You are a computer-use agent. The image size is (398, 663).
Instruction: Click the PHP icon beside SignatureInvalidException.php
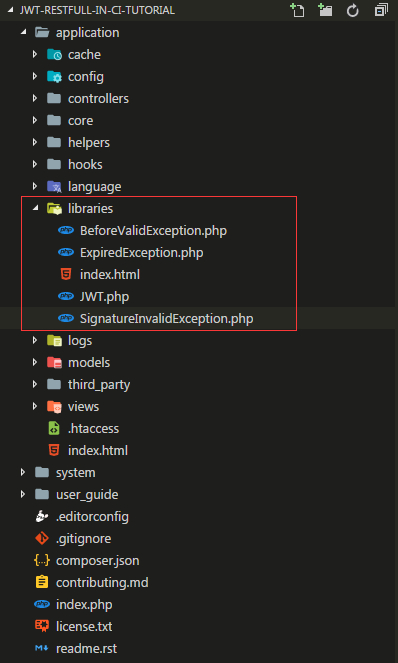point(66,318)
